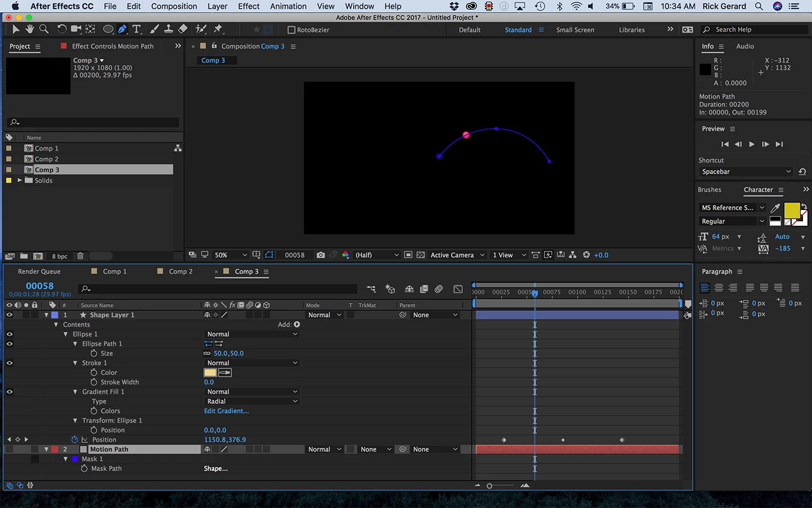Collapse Mask 1 under Motion Path layer
The height and width of the screenshot is (508, 812).
65,459
